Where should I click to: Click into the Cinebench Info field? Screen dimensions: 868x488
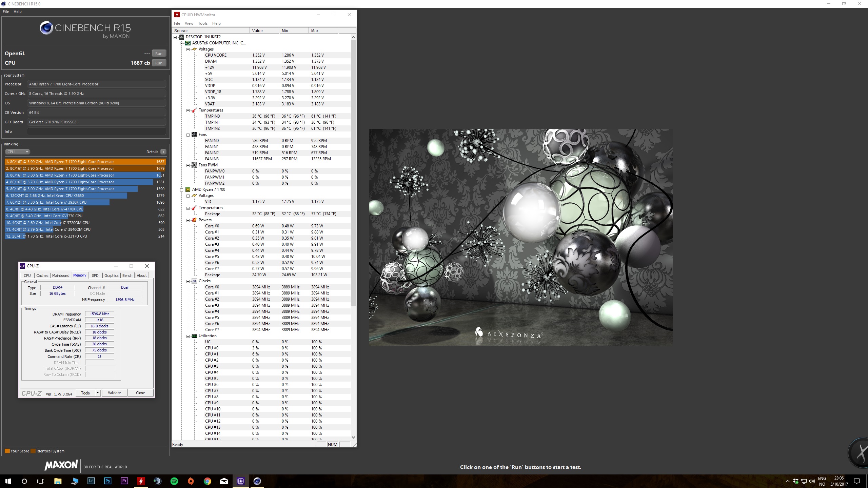click(x=97, y=131)
